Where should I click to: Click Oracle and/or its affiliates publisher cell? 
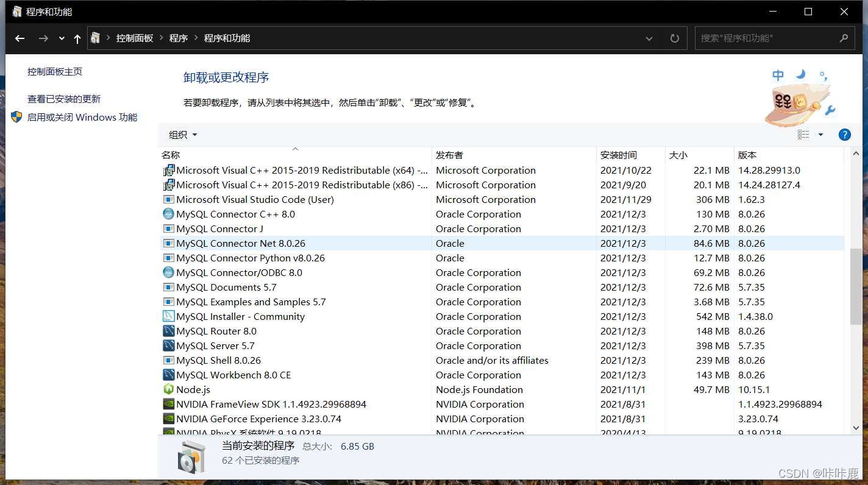point(492,360)
